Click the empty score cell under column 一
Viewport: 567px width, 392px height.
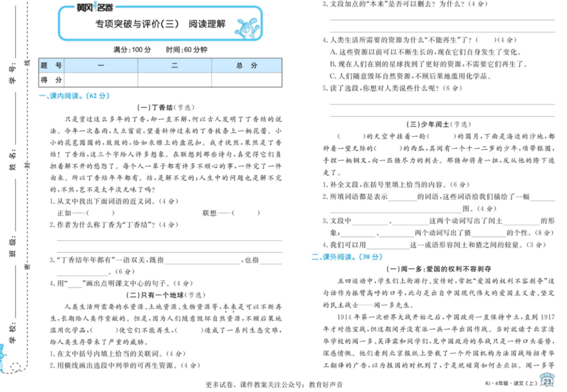(x=101, y=80)
